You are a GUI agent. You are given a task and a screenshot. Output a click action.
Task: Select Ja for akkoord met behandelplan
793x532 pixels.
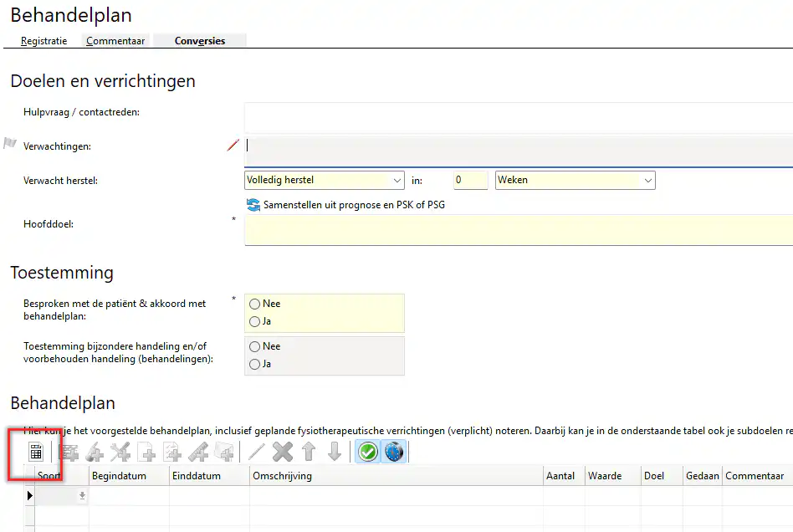coord(255,322)
